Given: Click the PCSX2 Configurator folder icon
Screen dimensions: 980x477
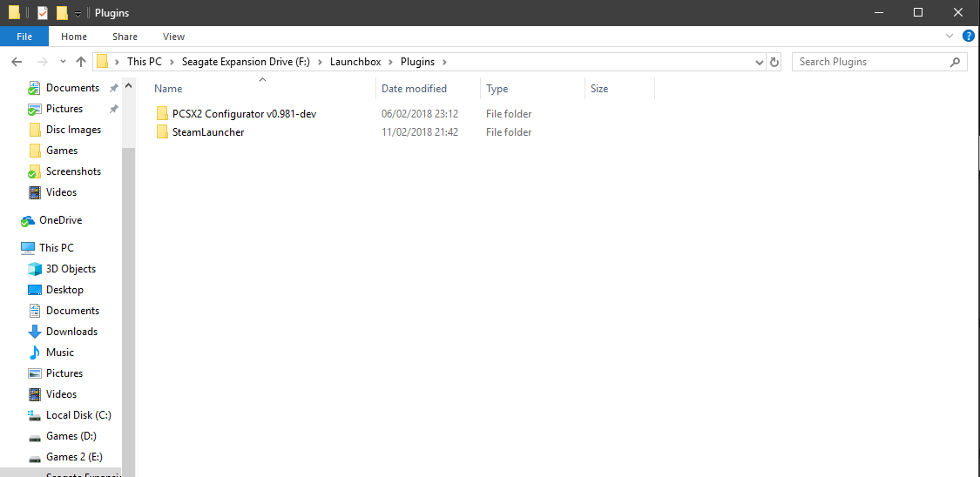Looking at the screenshot, I should point(163,114).
